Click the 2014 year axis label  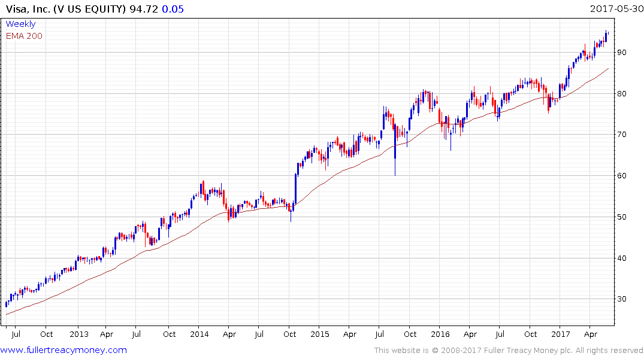(199, 334)
